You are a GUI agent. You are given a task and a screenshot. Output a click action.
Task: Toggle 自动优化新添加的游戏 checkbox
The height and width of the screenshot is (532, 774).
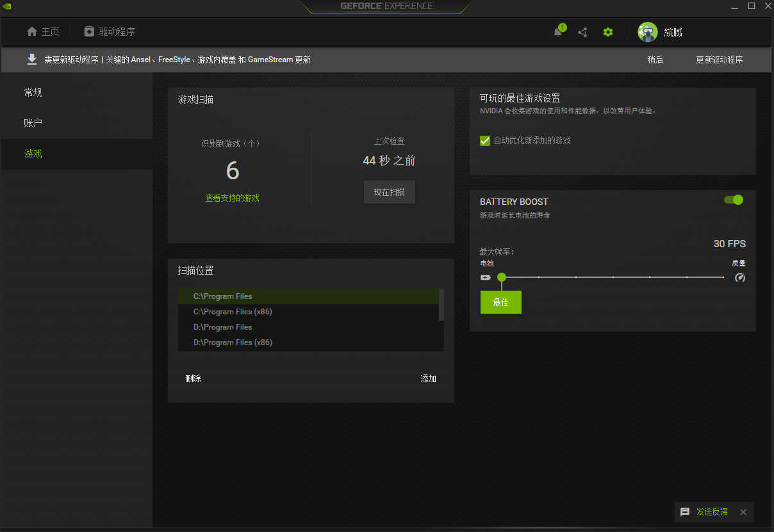point(485,140)
